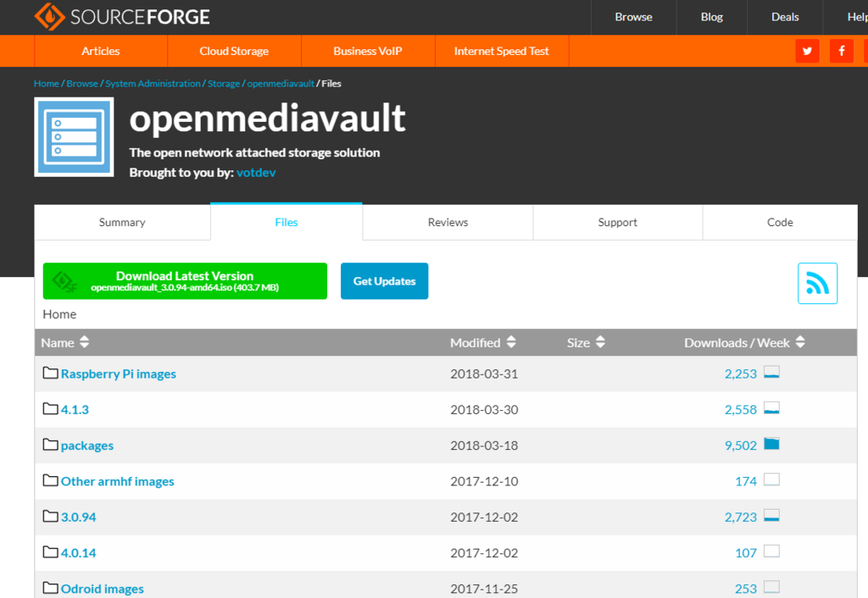
Task: Click the Home path label above table
Action: pos(60,314)
